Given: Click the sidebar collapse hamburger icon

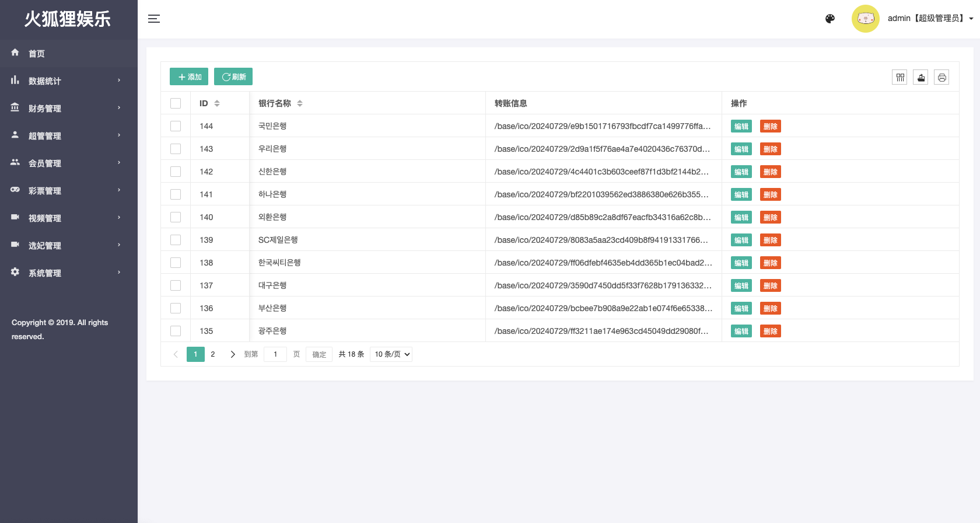Looking at the screenshot, I should 154,19.
